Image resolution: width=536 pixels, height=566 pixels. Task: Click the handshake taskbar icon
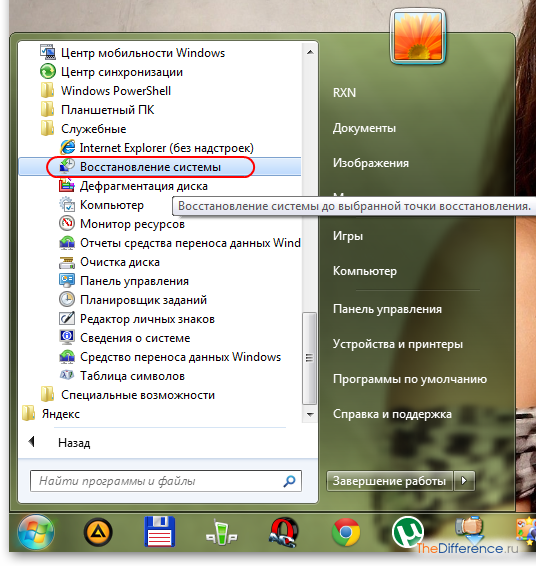click(469, 530)
